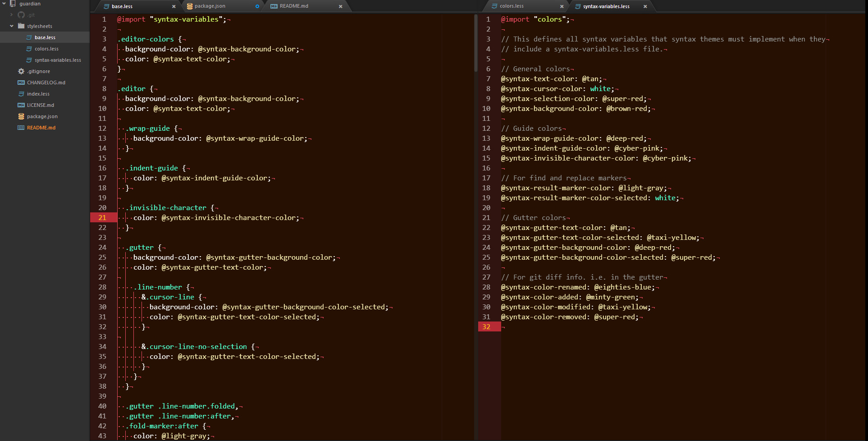This screenshot has width=868, height=441.
Task: Click ".editor-colors {" line in left pane
Action: 149,39
